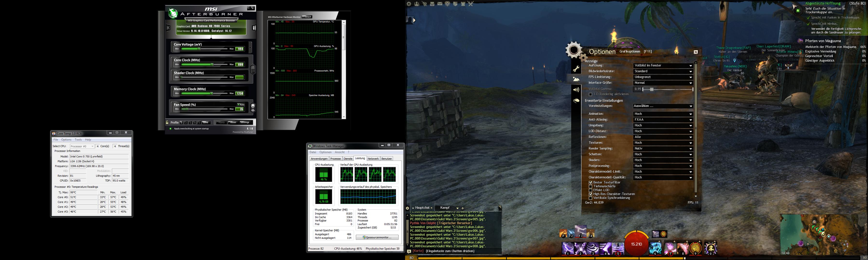Activate weapon skill 1 lightning icon
Screen dimensions: 868x260
[x=568, y=248]
